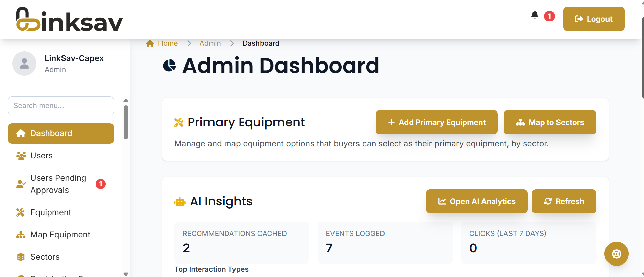This screenshot has height=277, width=644.
Task: Click the Dashboard breadcrumb text
Action: [261, 43]
